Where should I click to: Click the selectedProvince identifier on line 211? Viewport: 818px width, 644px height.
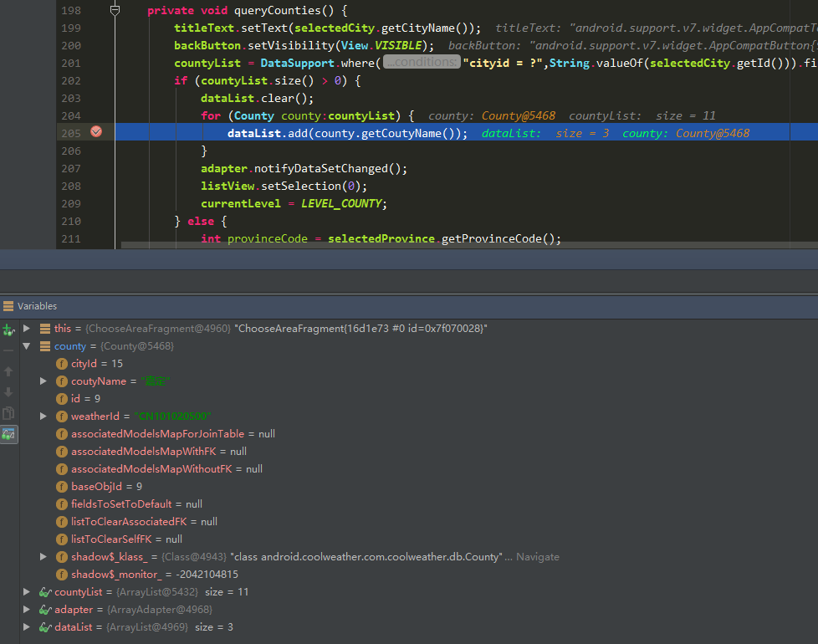coord(381,239)
